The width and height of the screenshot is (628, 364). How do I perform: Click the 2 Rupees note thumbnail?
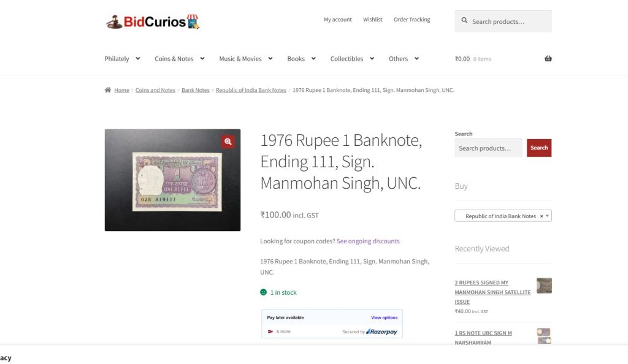(544, 286)
